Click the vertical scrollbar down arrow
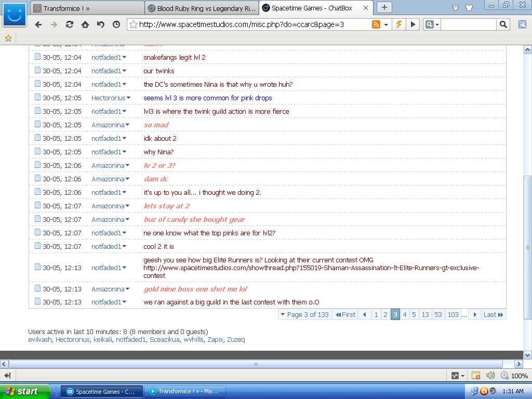The width and height of the screenshot is (532, 399). click(x=528, y=355)
